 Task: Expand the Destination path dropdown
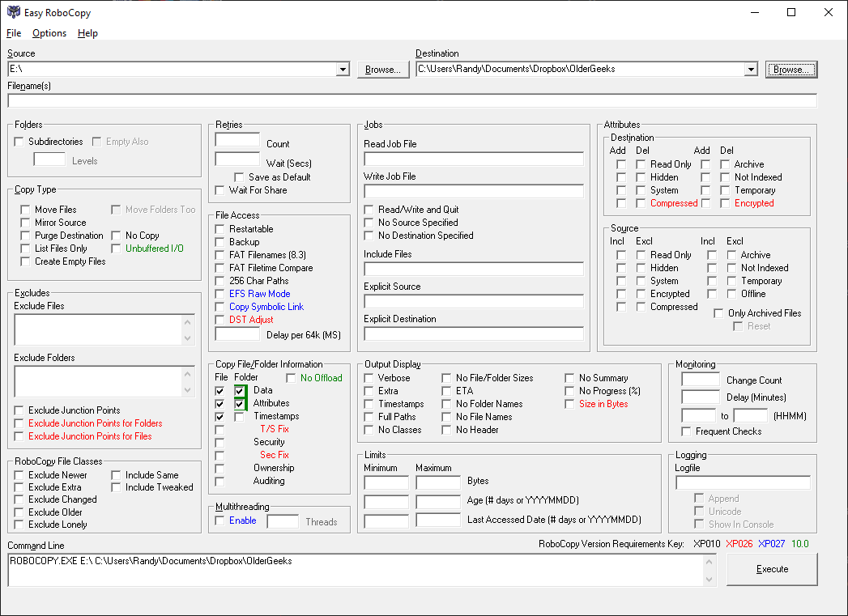coord(750,69)
